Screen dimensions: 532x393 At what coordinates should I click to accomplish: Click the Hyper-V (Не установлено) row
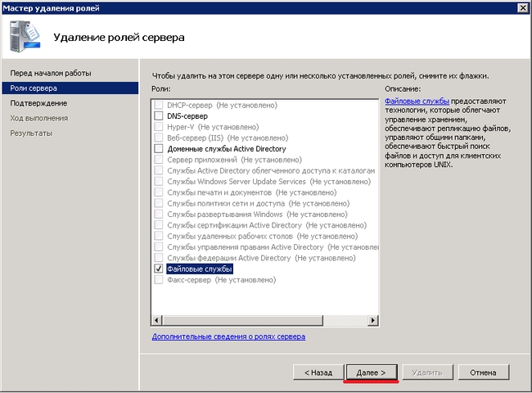[x=213, y=127]
